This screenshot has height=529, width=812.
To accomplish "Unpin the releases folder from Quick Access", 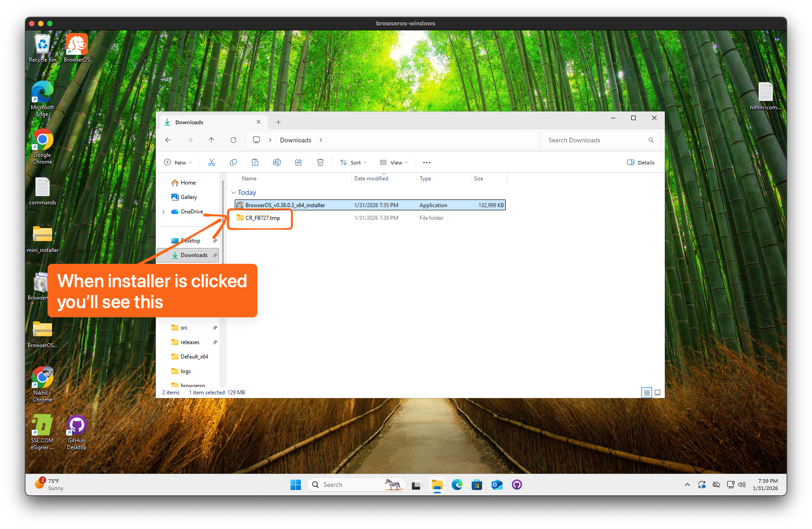I will pyautogui.click(x=215, y=342).
